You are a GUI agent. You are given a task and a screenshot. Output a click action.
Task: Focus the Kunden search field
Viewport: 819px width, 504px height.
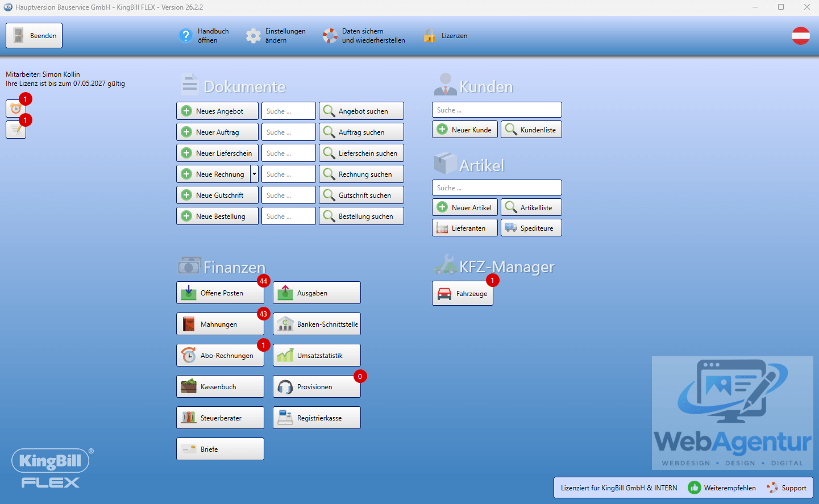tap(497, 110)
